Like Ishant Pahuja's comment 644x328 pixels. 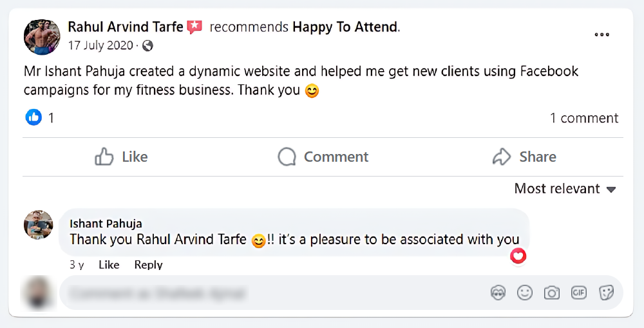[109, 265]
